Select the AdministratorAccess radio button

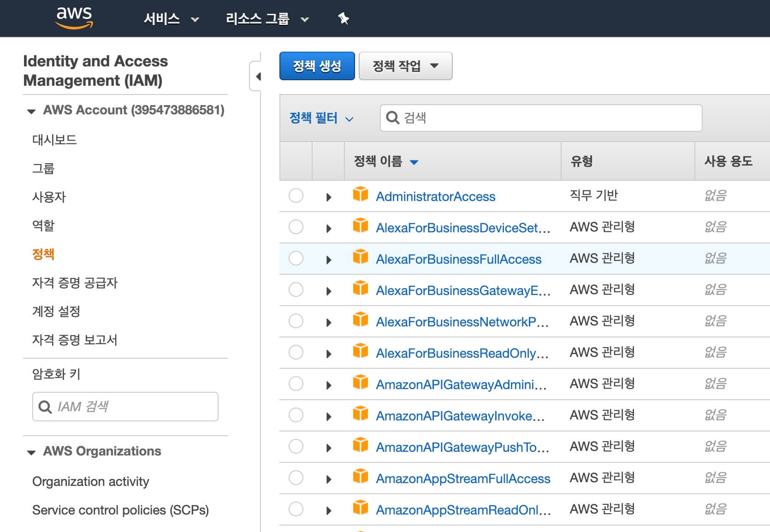(x=296, y=195)
